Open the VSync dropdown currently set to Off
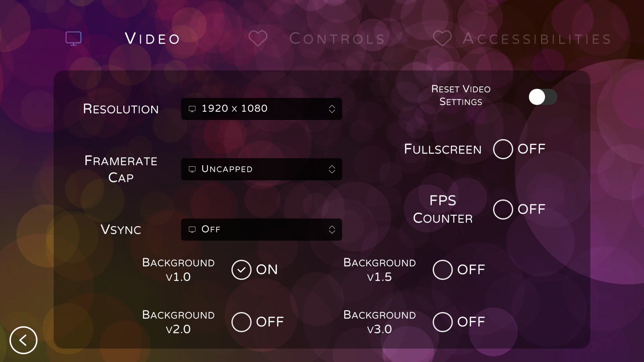Viewport: 644px width, 362px height. [x=261, y=230]
